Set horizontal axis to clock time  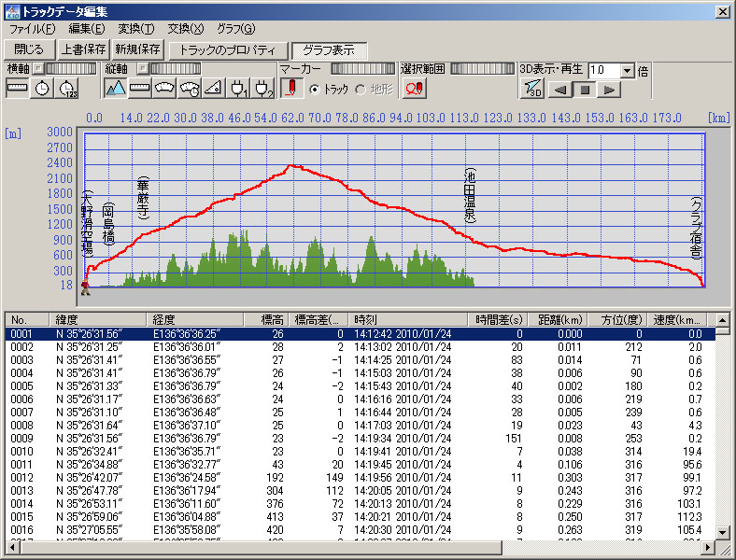(42, 89)
